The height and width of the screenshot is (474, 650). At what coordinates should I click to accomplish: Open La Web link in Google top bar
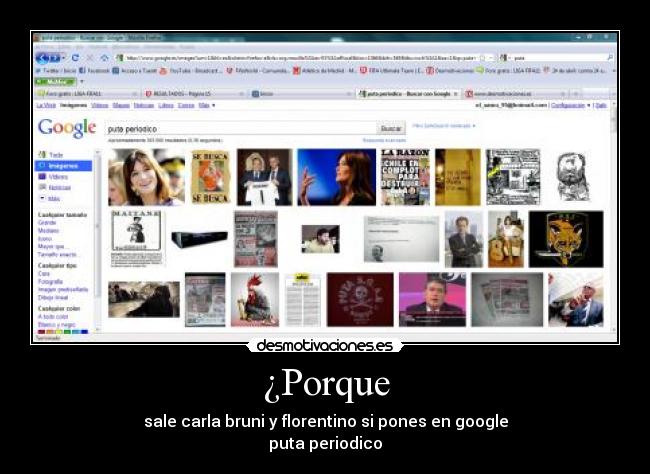(46, 106)
